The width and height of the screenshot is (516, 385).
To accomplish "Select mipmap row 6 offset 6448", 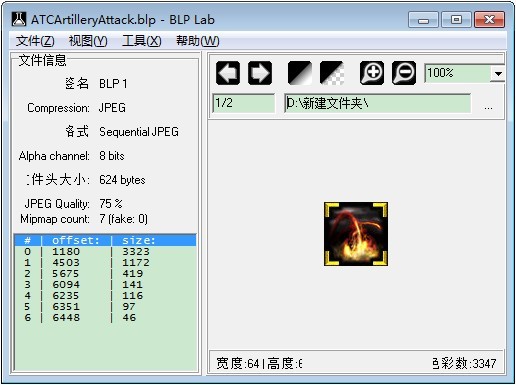I will click(x=105, y=317).
